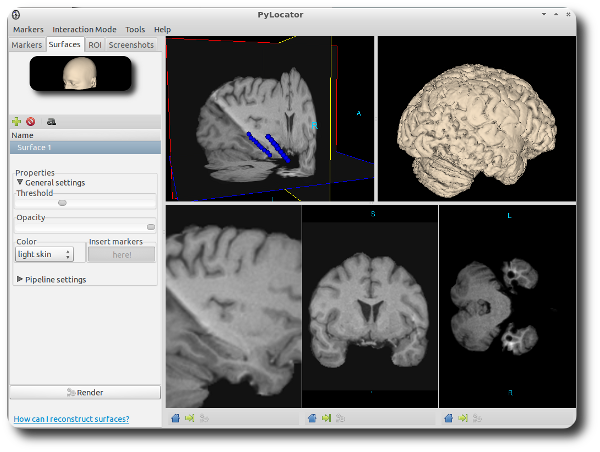Viewport: 600px width, 452px height.
Task: Click home icon under the coronal slice view
Action: pyautogui.click(x=311, y=418)
